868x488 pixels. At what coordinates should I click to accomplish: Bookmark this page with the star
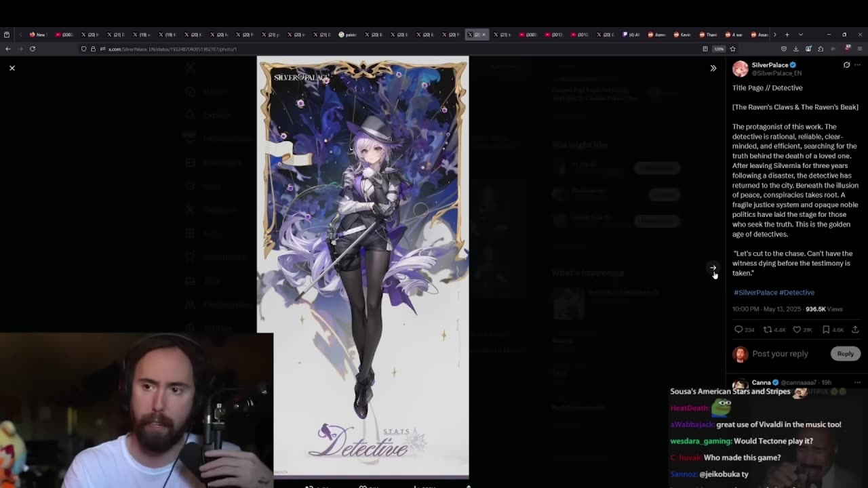[732, 49]
